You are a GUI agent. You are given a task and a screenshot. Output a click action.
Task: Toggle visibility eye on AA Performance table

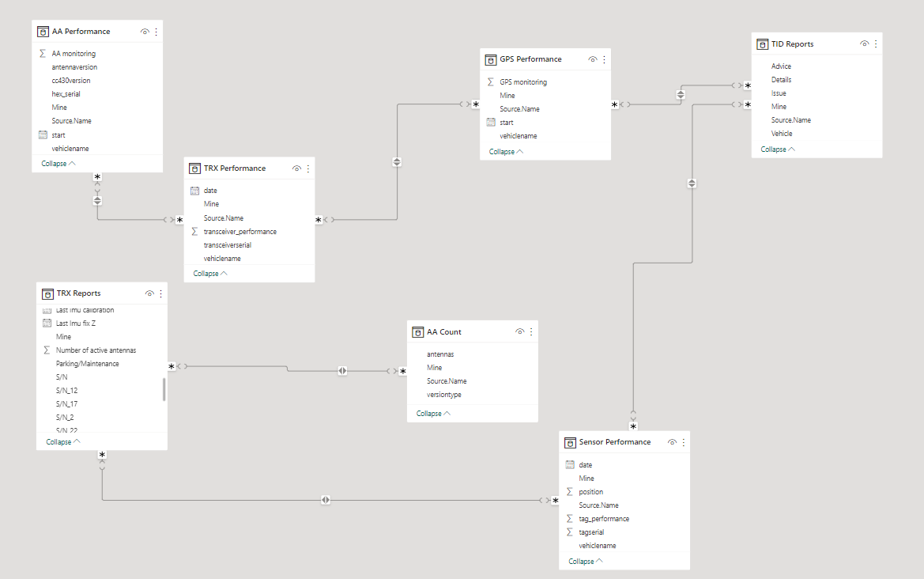145,32
